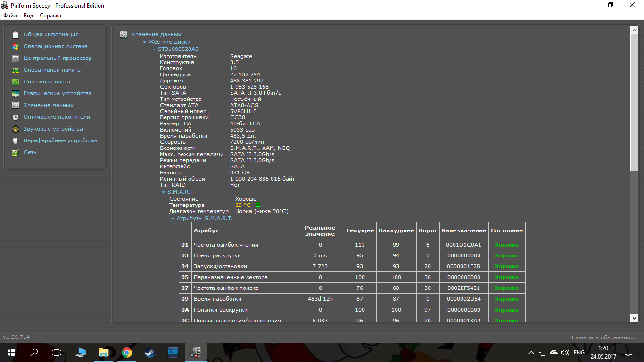Select the Попытки раскрутки row

pos(352,310)
